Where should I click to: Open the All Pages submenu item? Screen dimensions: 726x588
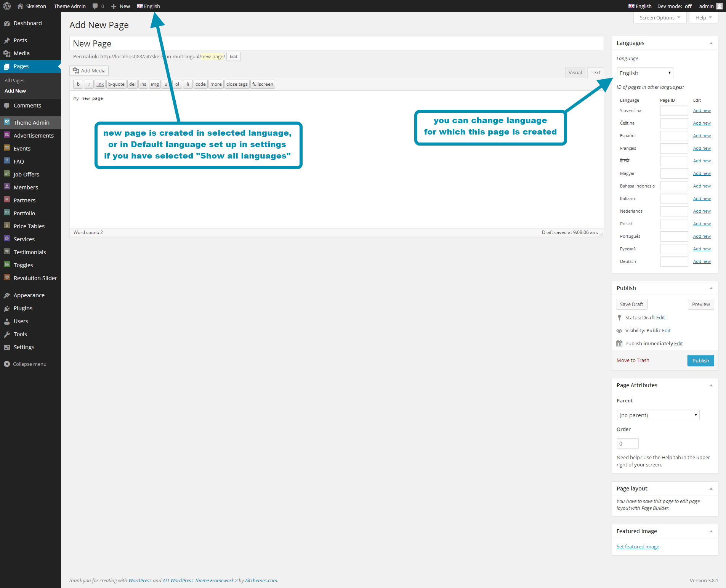[14, 80]
